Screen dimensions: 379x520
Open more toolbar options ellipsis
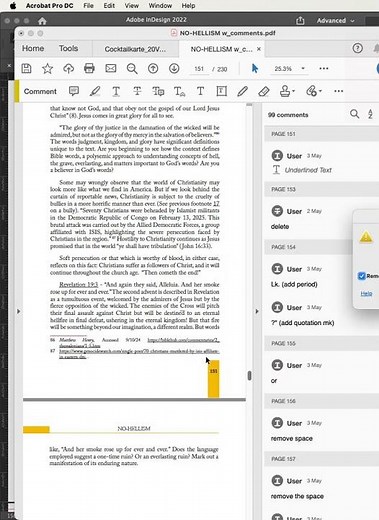[x=324, y=69]
